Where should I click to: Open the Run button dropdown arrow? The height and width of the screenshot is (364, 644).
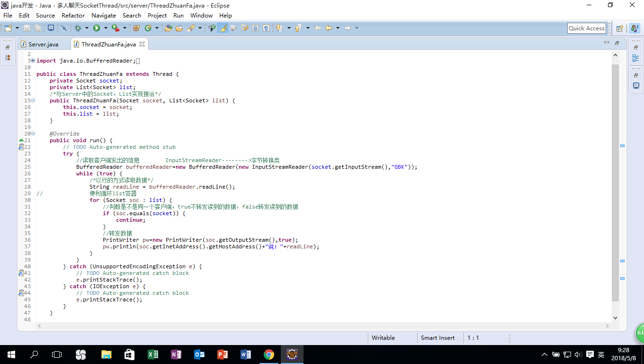click(x=105, y=28)
